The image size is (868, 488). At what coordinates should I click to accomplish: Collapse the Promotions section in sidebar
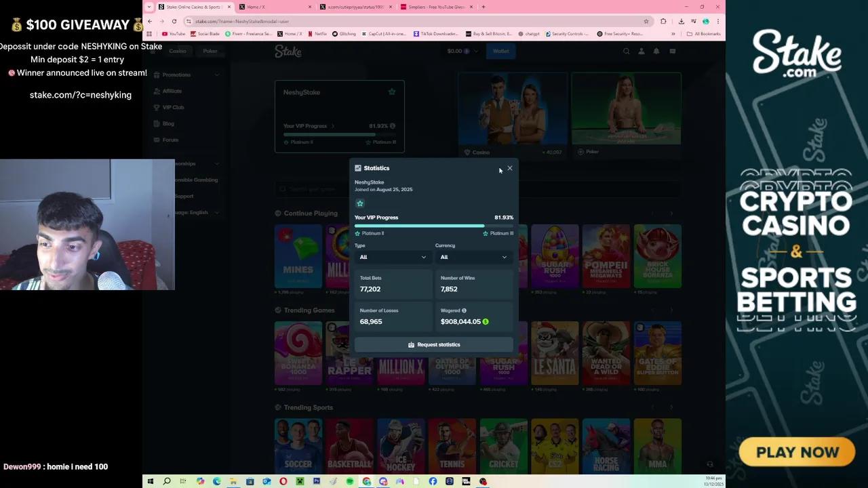pyautogui.click(x=216, y=75)
